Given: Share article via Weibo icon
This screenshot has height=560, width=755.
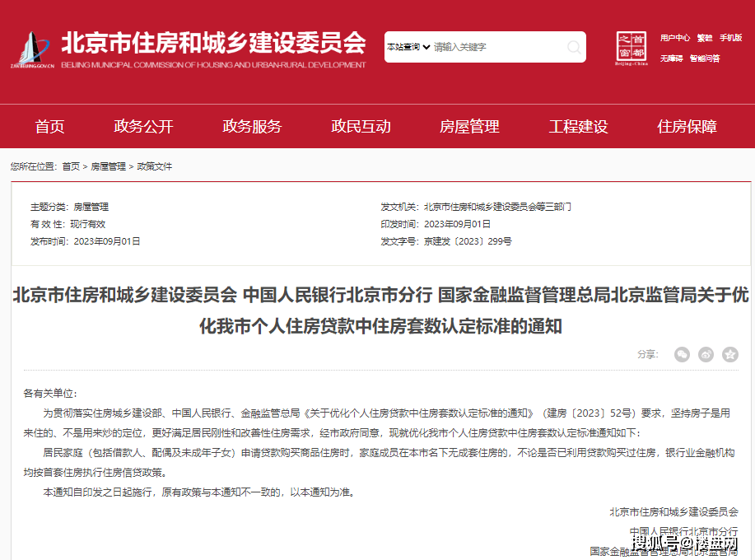Looking at the screenshot, I should (x=706, y=354).
